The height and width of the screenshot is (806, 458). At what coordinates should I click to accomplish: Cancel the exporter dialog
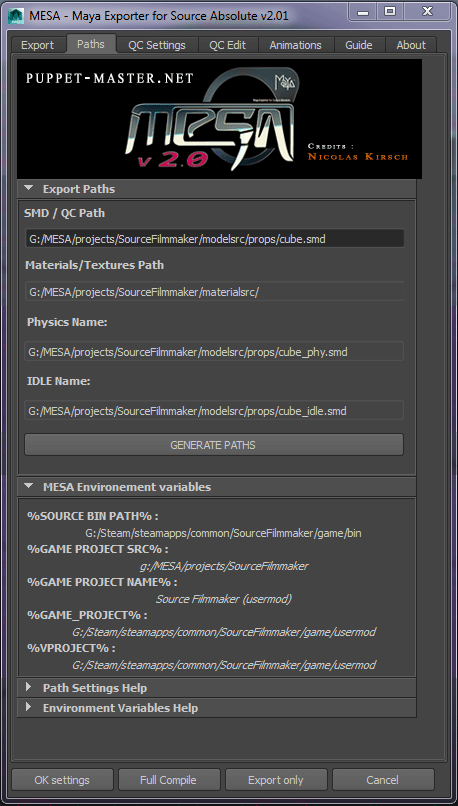(x=383, y=780)
